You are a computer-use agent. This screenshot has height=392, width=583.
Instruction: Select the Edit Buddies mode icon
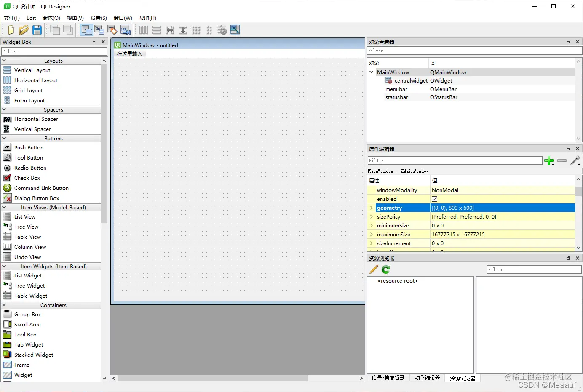click(x=112, y=30)
